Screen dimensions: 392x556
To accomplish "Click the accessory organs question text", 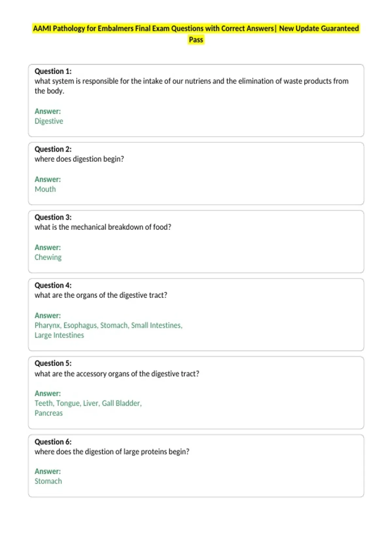I will click(x=117, y=374).
